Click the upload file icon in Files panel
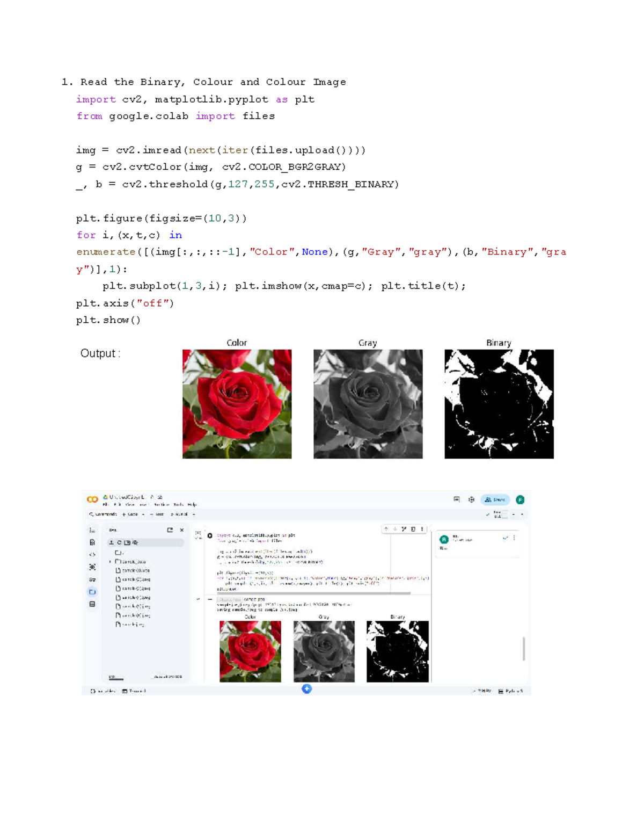Image resolution: width=644 pixels, height=834 pixels. (112, 542)
